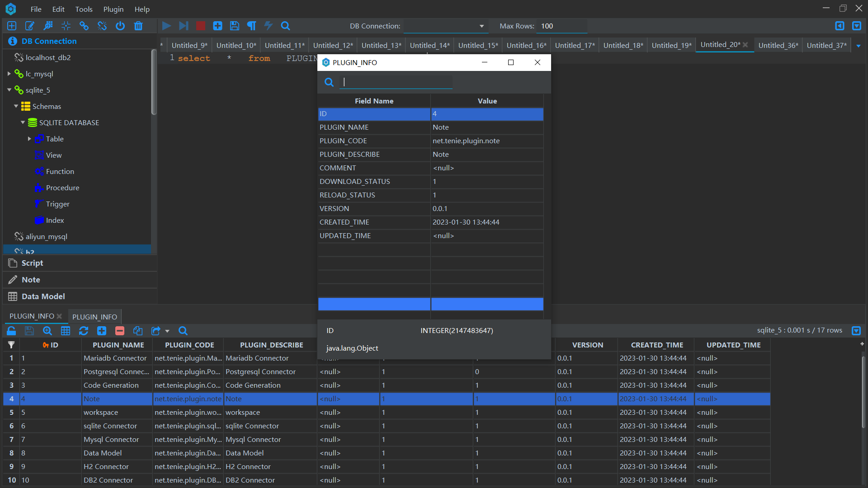Disconnect using the broken link icon
This screenshot has height=488, width=868.
click(x=102, y=26)
